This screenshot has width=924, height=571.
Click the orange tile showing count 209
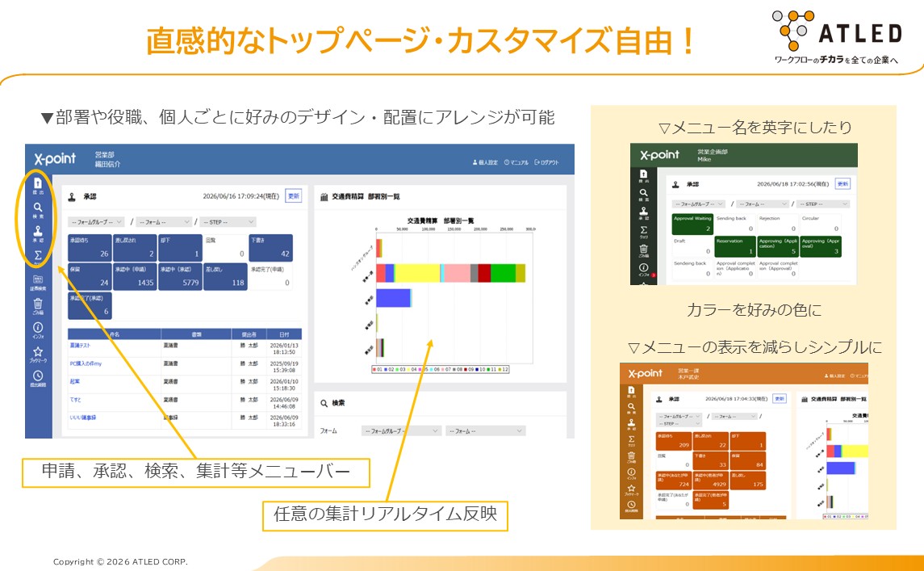point(674,441)
